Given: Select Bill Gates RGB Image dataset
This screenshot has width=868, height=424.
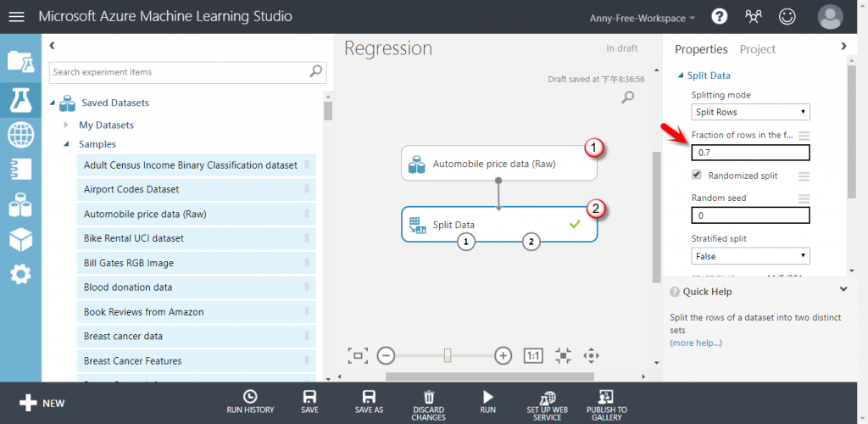Looking at the screenshot, I should click(197, 263).
